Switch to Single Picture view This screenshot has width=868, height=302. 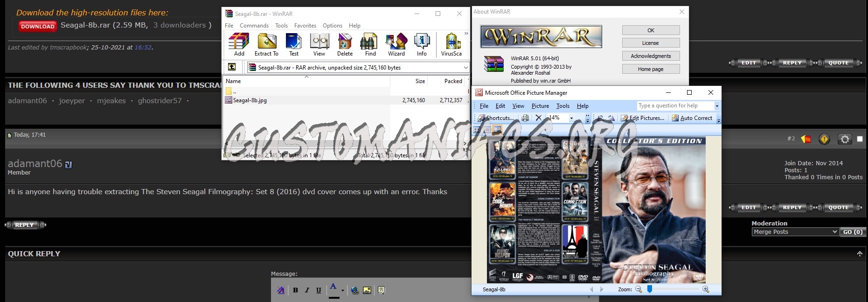tap(497, 130)
